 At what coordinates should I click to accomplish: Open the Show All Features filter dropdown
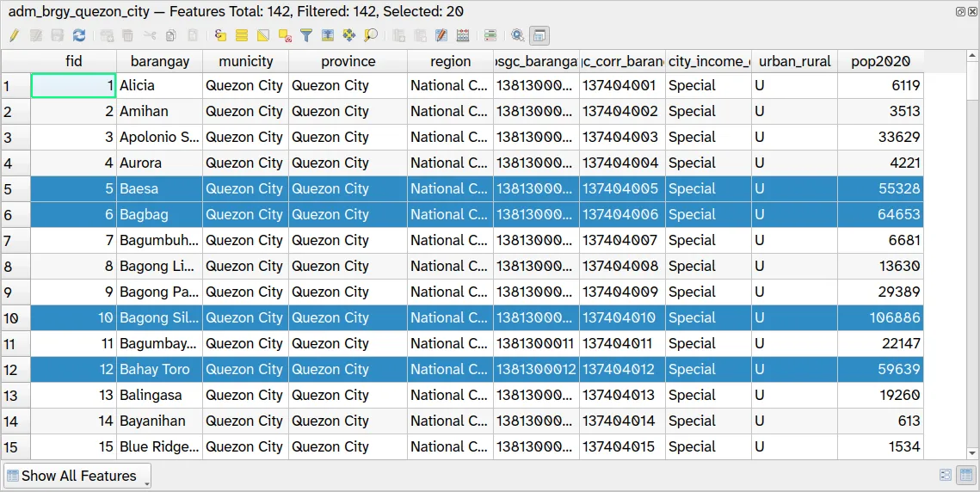coord(77,476)
